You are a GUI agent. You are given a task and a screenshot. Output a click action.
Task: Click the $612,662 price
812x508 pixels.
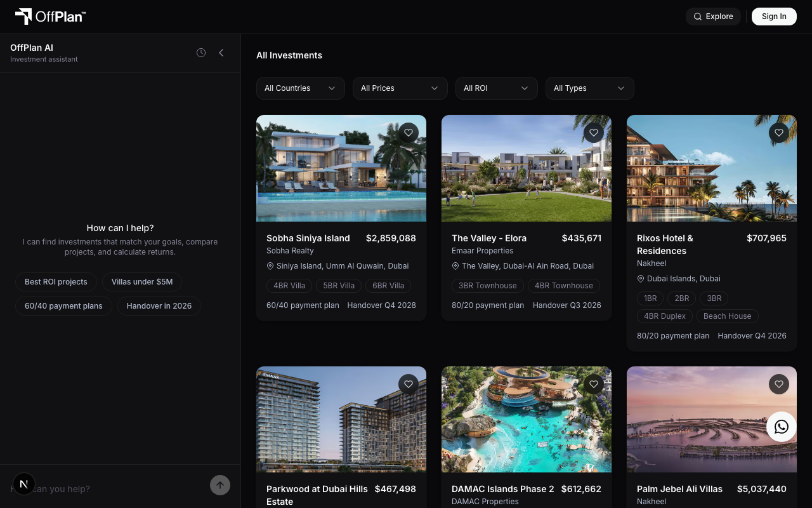point(581,489)
